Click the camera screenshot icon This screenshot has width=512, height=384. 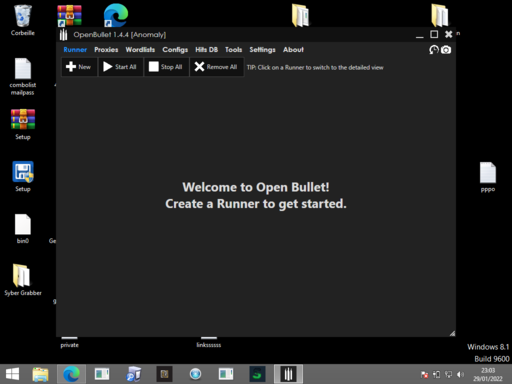point(446,50)
